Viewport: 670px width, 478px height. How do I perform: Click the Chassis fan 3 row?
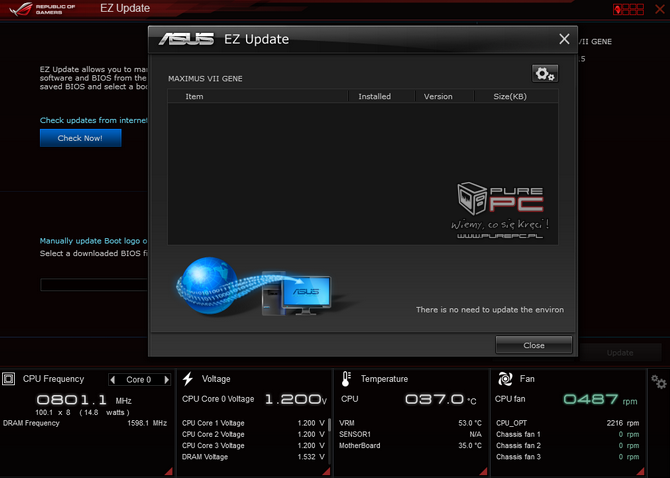point(567,457)
